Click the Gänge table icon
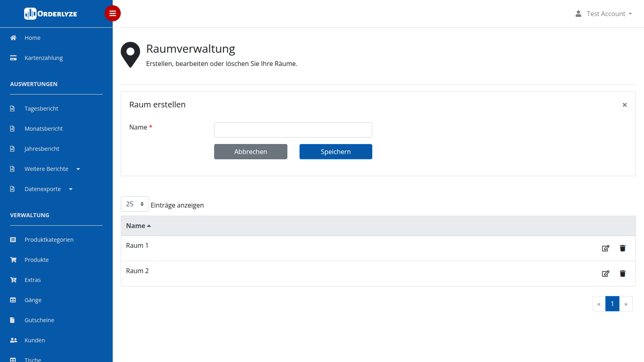The image size is (644, 362). point(13,300)
